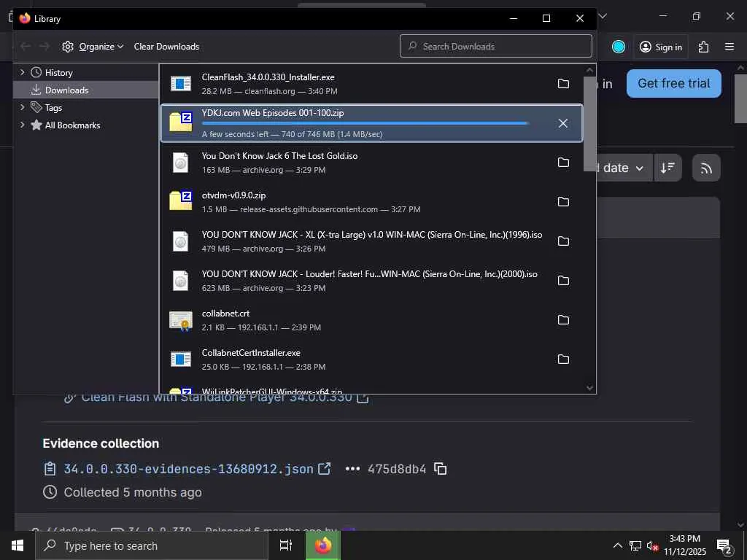Click the downloads list scrollbar thumb

click(x=589, y=124)
